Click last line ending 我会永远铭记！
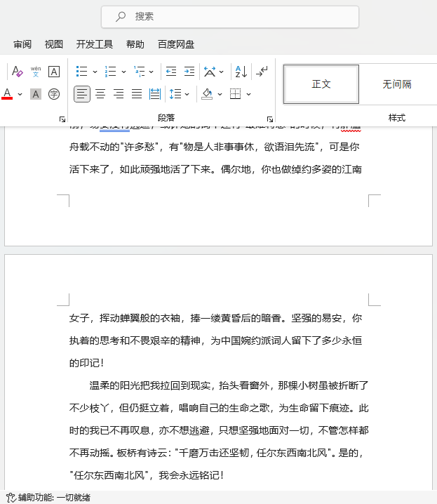The width and height of the screenshot is (437, 504). coord(147,475)
